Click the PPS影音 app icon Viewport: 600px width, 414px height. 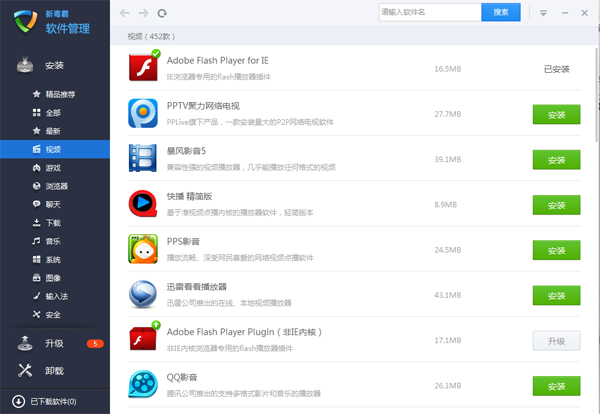tap(143, 249)
